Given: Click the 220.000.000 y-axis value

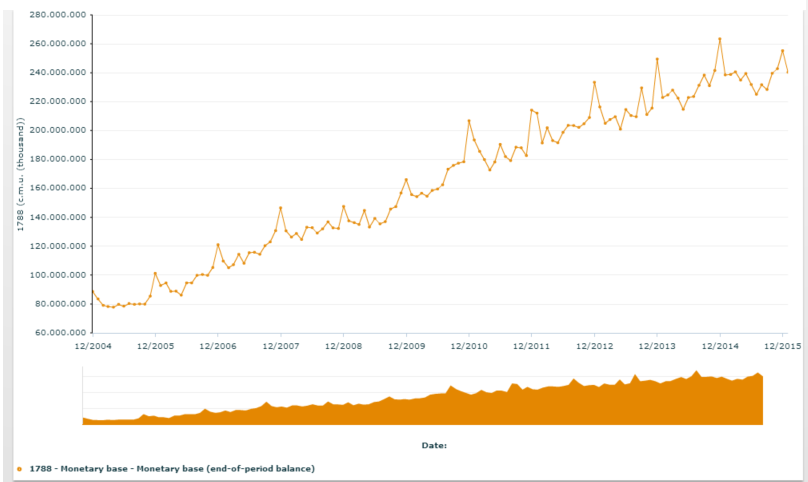Looking at the screenshot, I should pyautogui.click(x=58, y=102).
